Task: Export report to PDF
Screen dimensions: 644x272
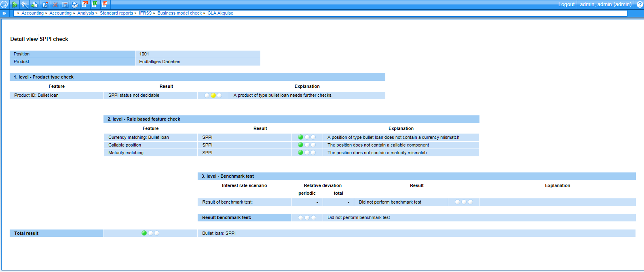Action: [85, 4]
